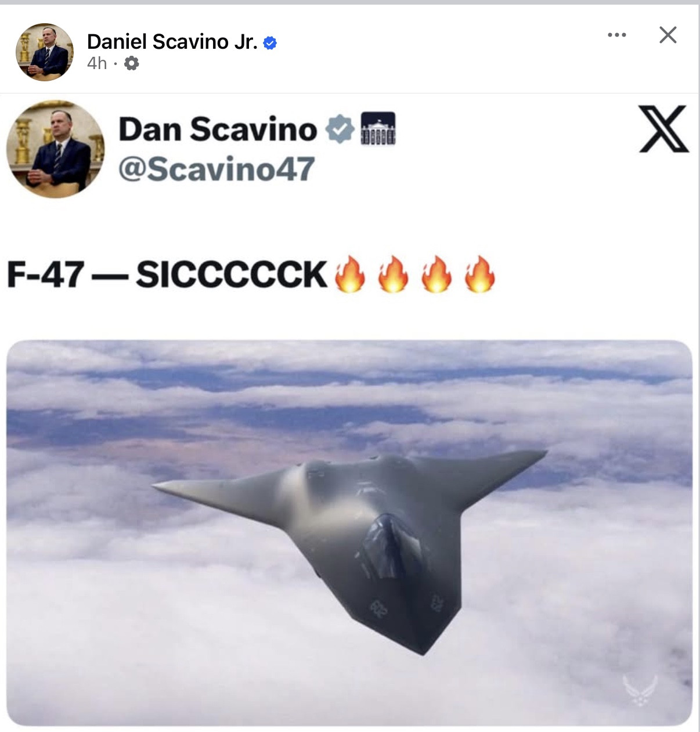The height and width of the screenshot is (732, 700).
Task: Close the post with the X icon
Action: tap(668, 35)
